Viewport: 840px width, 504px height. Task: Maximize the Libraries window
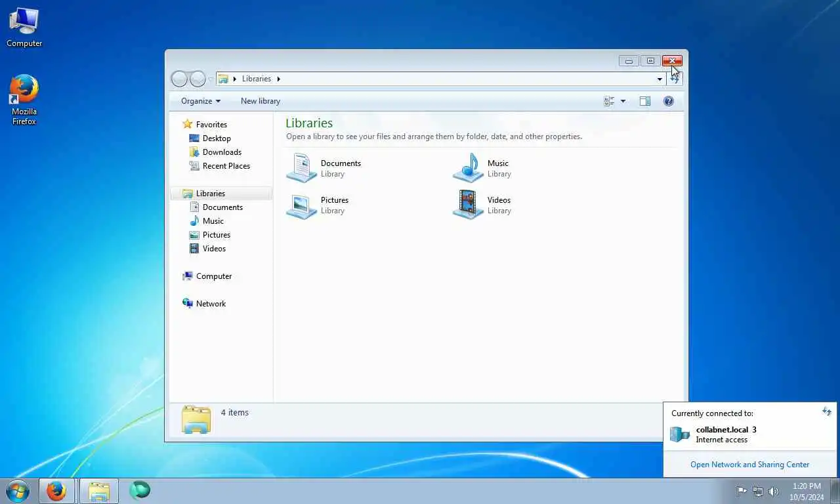(650, 61)
